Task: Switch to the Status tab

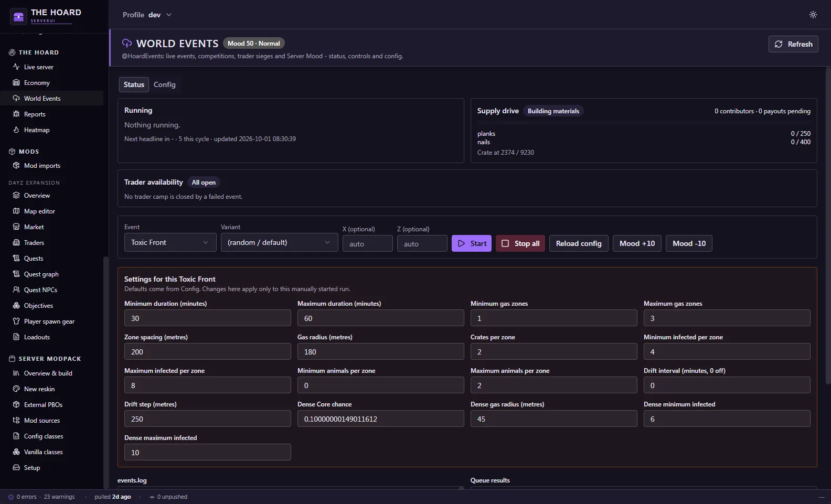Action: tap(134, 84)
